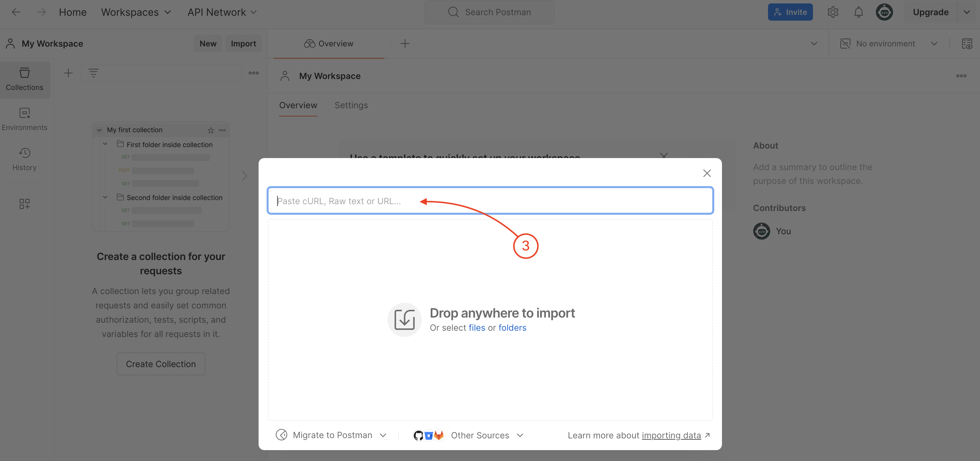Image resolution: width=980 pixels, height=461 pixels.
Task: Collapse Second folder inside collection
Action: (105, 197)
